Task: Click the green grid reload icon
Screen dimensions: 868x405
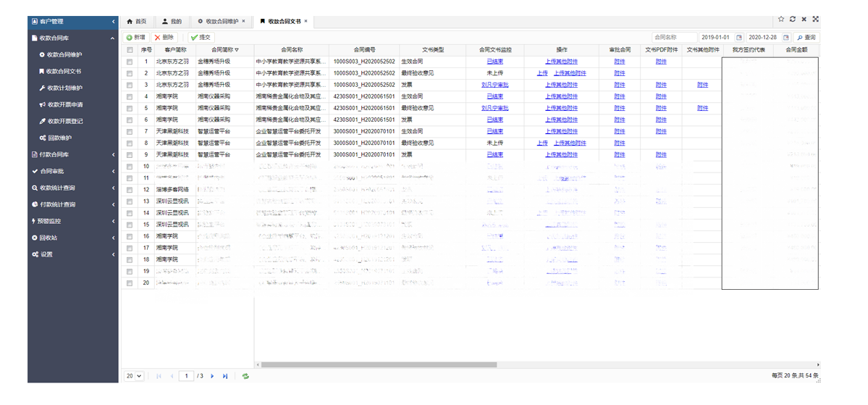Action: tap(245, 375)
